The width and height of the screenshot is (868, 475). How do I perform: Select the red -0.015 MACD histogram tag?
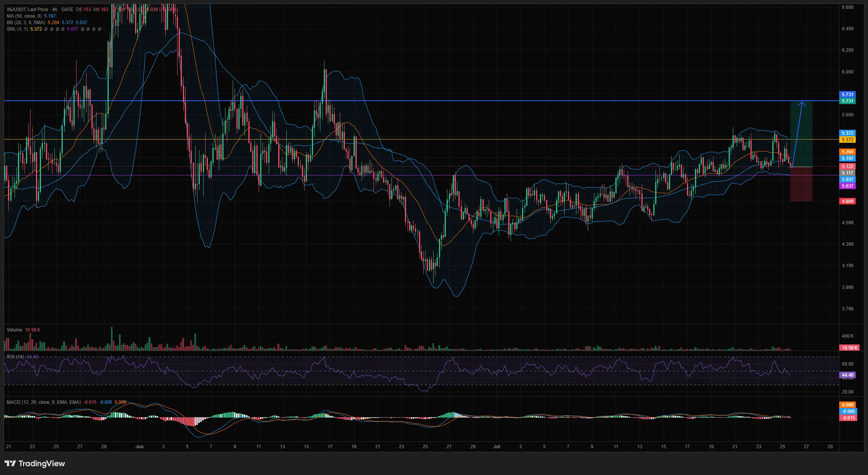coord(848,418)
